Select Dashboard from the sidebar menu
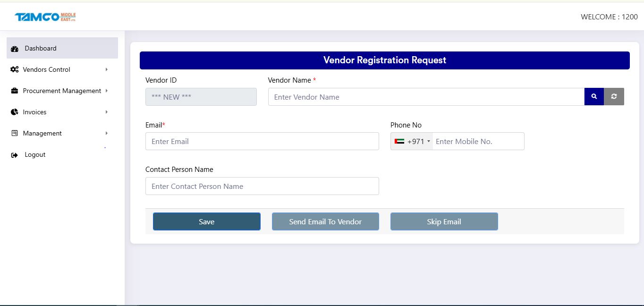 tap(40, 48)
